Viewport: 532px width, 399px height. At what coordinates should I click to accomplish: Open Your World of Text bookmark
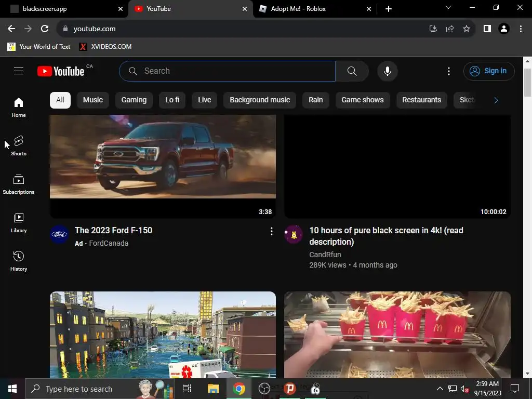pyautogui.click(x=39, y=46)
